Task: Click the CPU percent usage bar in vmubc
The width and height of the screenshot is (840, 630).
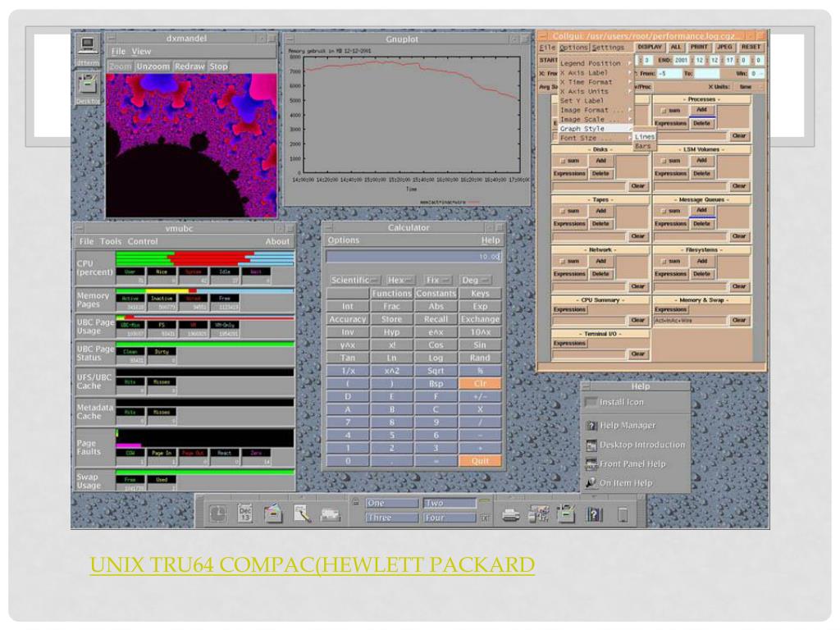Action: coord(204,258)
